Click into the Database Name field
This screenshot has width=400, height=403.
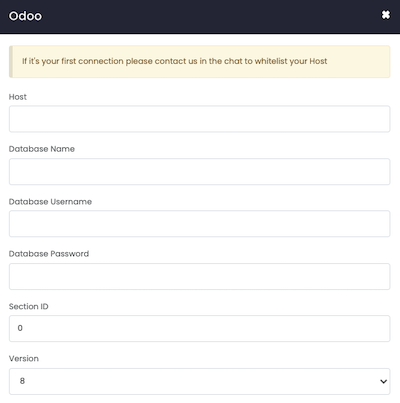[x=199, y=172]
